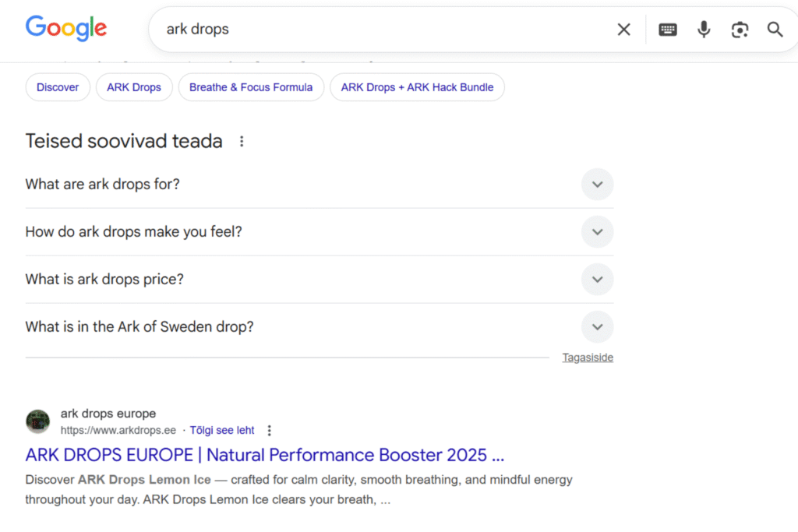Open three-dot menu beside Teised soovivad teada
798x532 pixels.
pos(242,141)
